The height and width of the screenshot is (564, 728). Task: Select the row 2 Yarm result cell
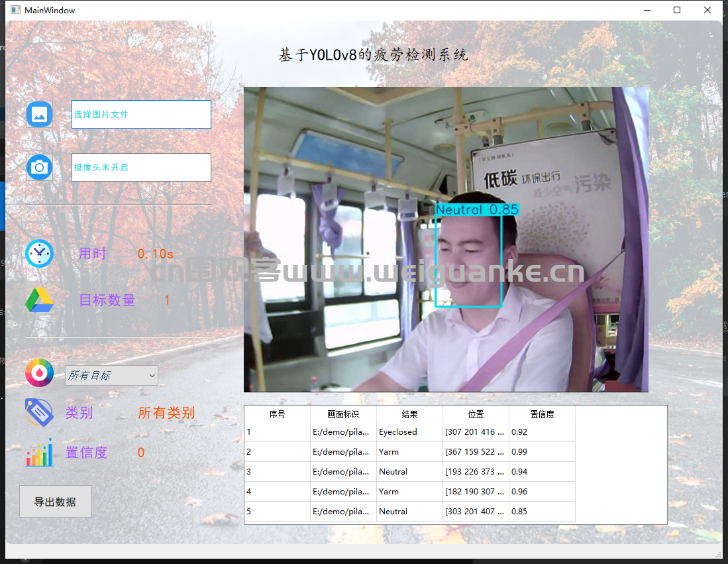point(409,452)
